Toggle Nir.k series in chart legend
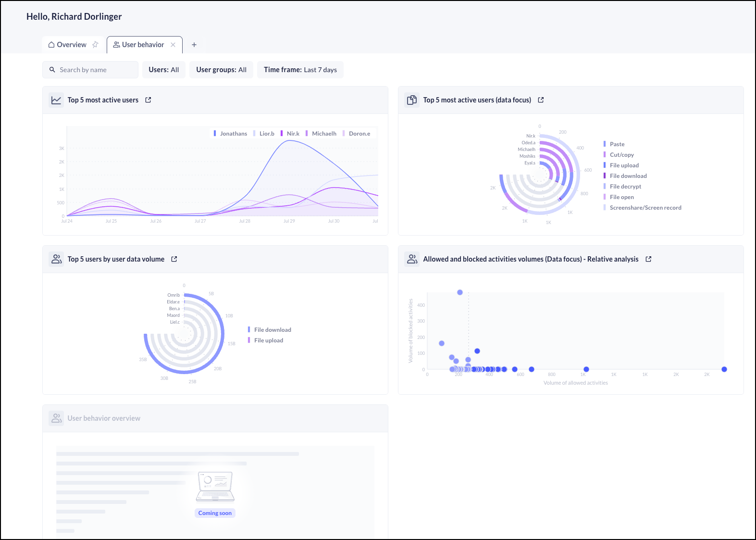The width and height of the screenshot is (756, 540). point(292,134)
